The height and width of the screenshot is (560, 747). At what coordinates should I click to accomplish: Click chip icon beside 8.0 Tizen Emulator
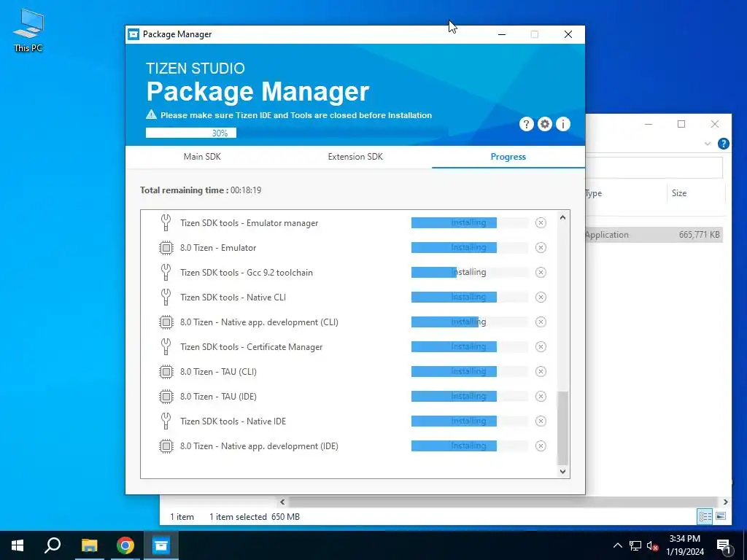point(166,248)
